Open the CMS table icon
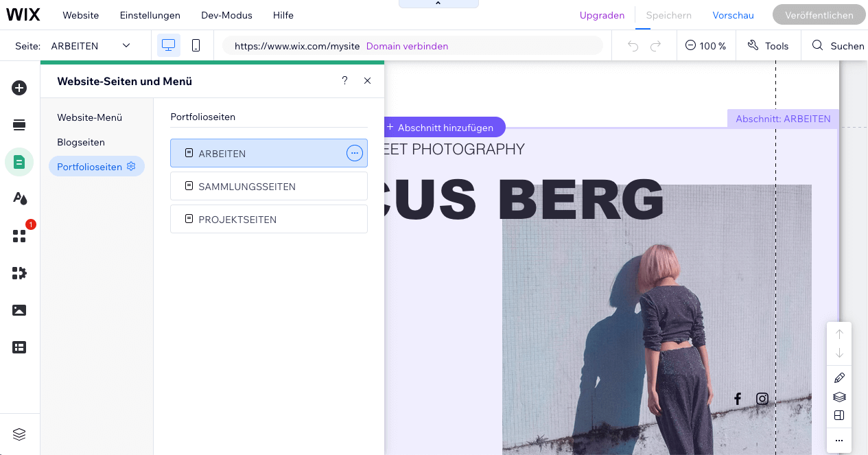 click(x=19, y=347)
